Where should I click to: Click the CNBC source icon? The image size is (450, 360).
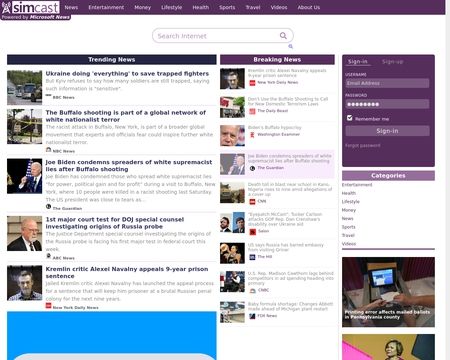pyautogui.click(x=252, y=290)
